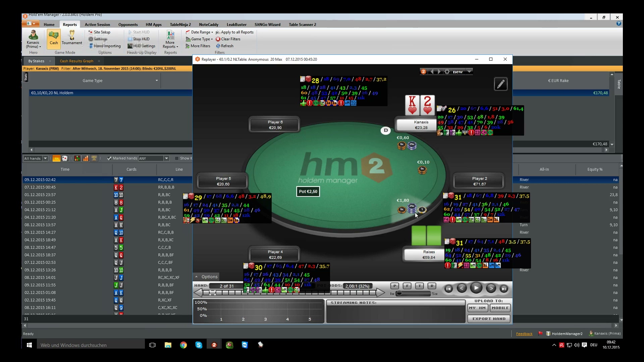This screenshot has width=644, height=362.
Task: Sort hands by Time column header
Action: pyautogui.click(x=65, y=169)
